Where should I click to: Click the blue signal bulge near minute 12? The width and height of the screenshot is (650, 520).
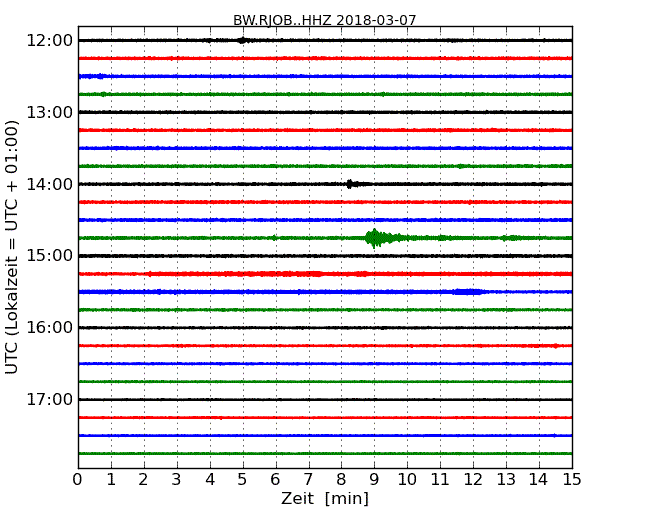point(468,292)
